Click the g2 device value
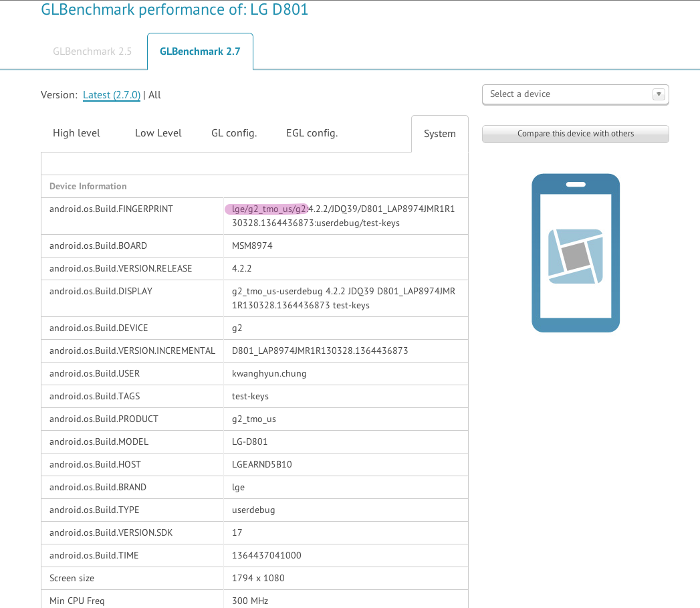Screen dimensions: 700x608 click(237, 328)
